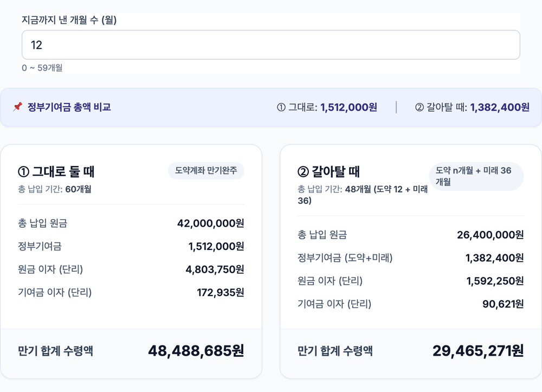
Task: Click '총 납입 기간: 60개월' text
Action: 55,189
